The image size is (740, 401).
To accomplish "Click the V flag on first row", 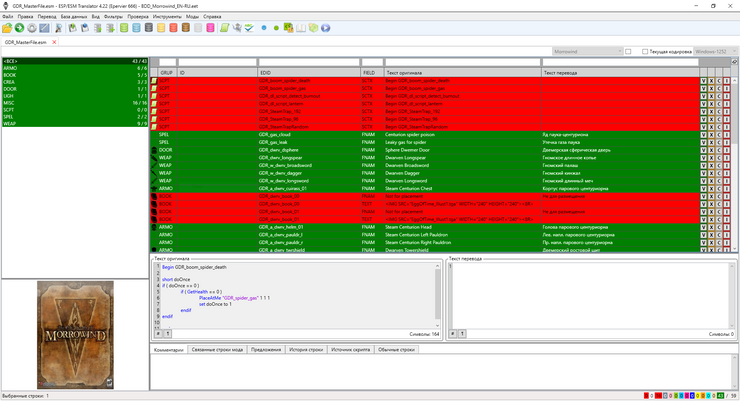I will point(704,80).
